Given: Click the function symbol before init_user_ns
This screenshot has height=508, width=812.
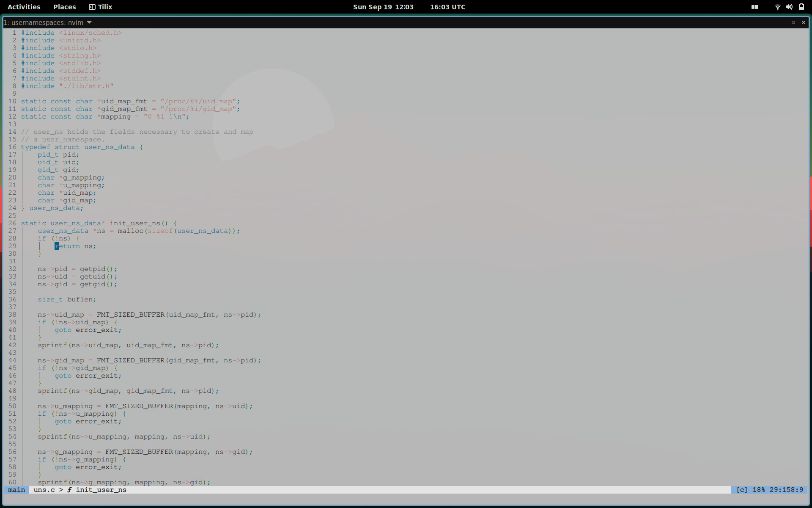Looking at the screenshot, I should tap(69, 490).
